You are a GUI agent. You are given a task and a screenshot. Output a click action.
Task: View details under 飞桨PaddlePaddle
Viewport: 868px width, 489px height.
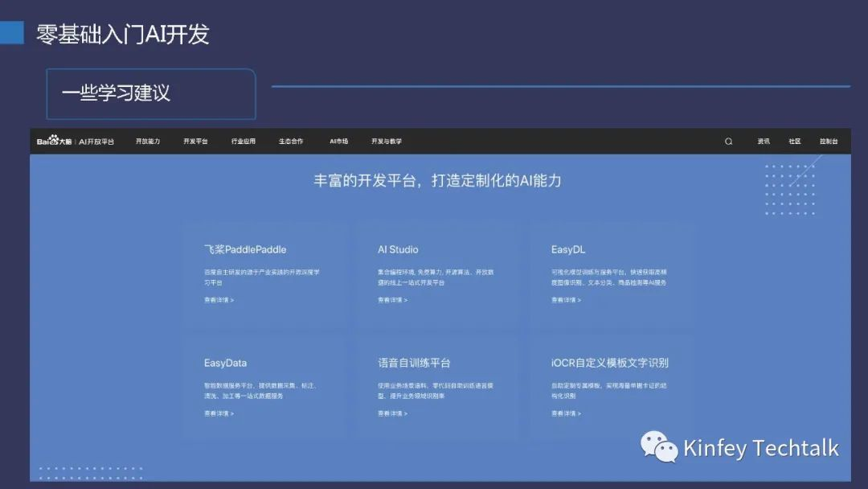point(219,300)
